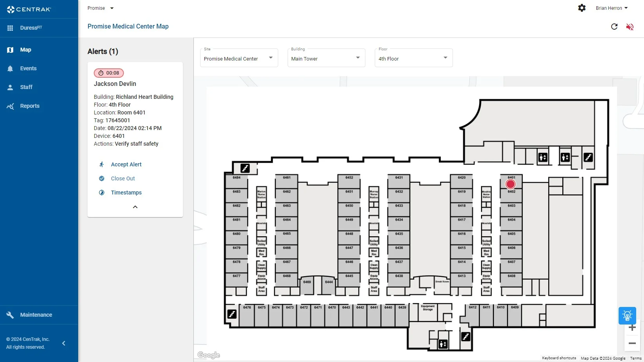The image size is (644, 362).
Task: Open the Building dropdown showing Main Tower
Action: tap(326, 58)
